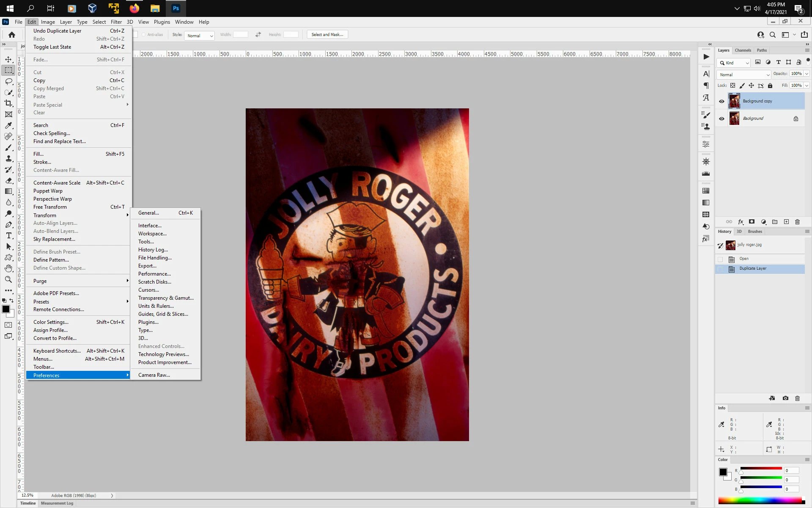Viewport: 812px width, 508px height.
Task: Delete layer using Layers panel trash icon
Action: coord(797,222)
